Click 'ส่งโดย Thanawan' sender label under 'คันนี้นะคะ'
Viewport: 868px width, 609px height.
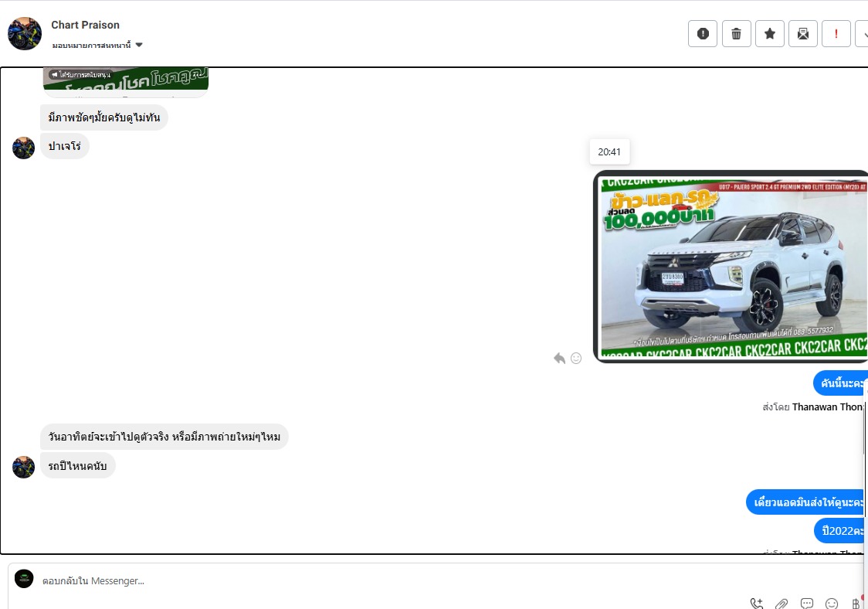(x=812, y=407)
